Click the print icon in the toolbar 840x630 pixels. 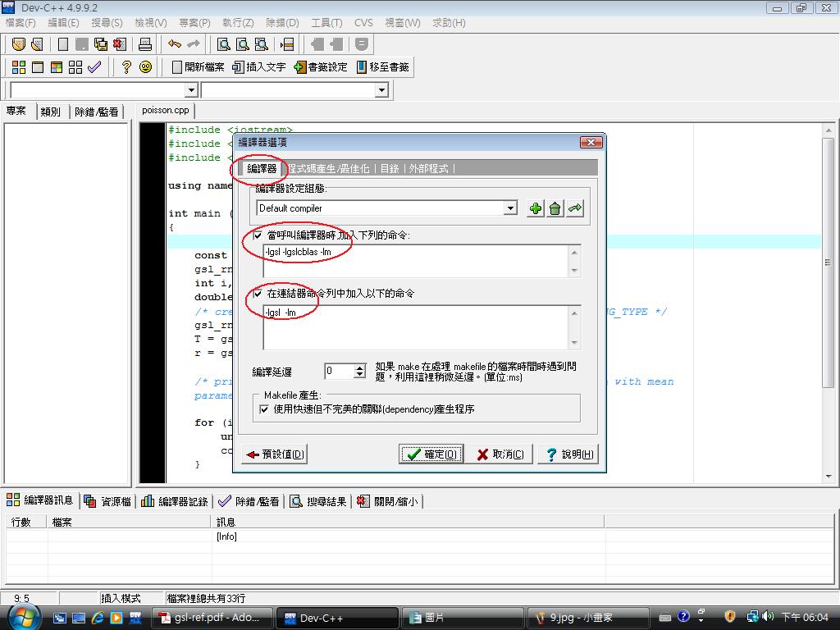(145, 44)
